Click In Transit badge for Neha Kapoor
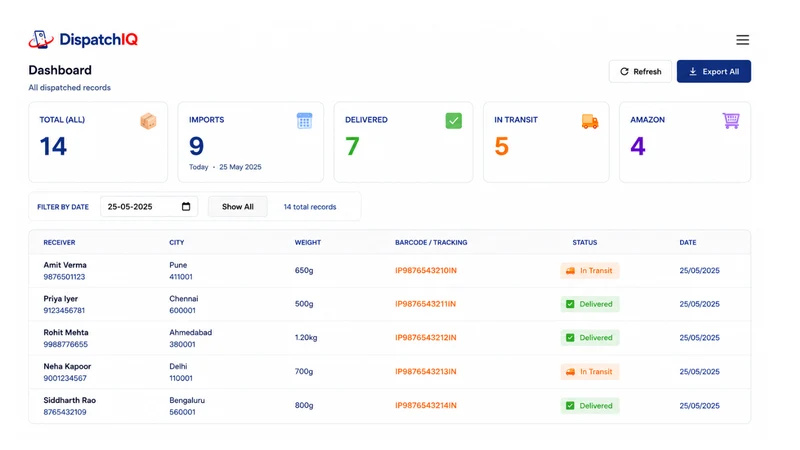Image resolution: width=800 pixels, height=450 pixels. tap(590, 371)
